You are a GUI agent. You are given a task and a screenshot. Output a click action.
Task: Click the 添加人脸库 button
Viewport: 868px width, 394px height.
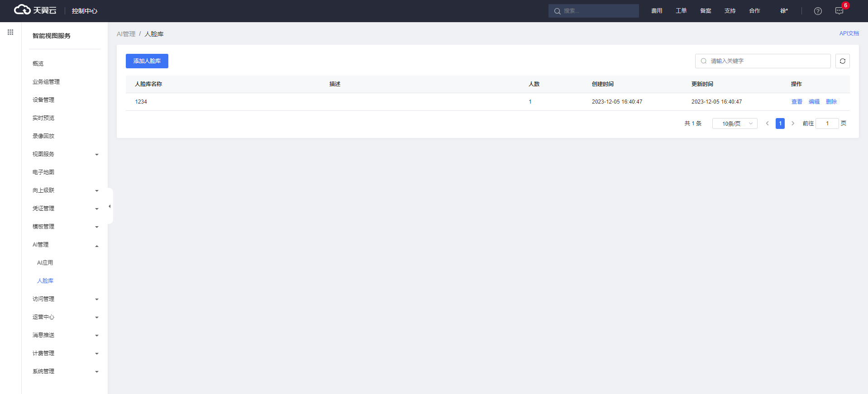[147, 61]
